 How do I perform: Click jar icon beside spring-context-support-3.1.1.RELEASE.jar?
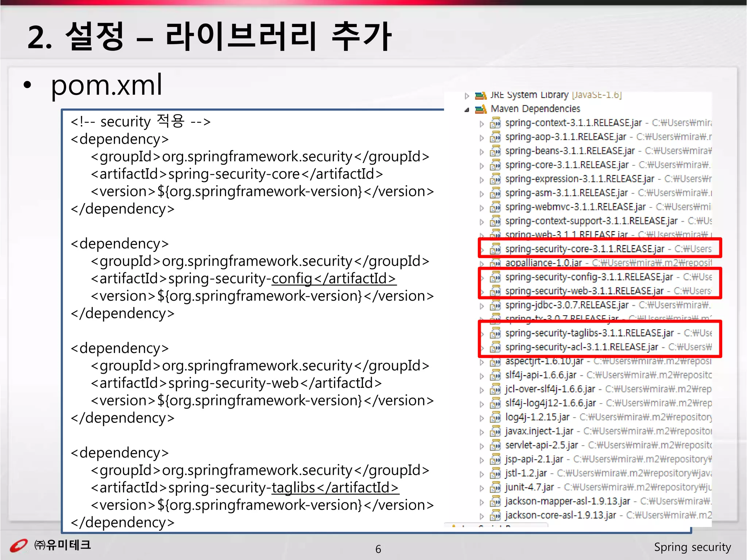[x=495, y=221]
